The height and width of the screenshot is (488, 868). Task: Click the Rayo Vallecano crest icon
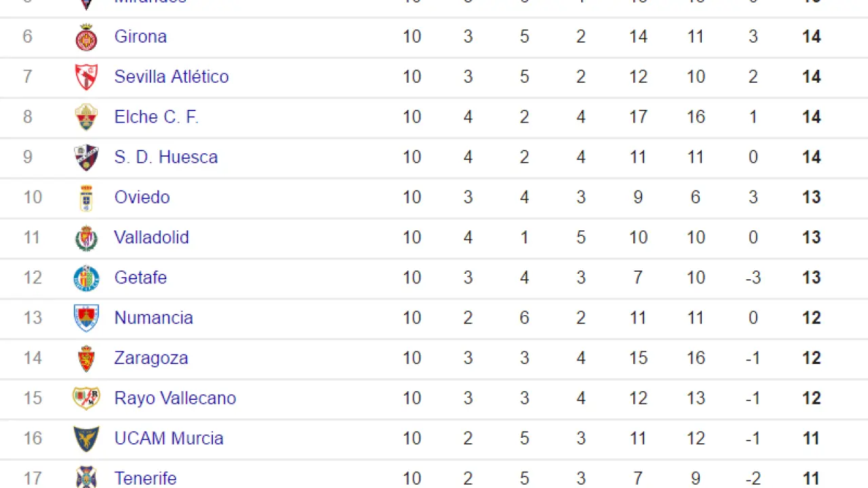[86, 398]
